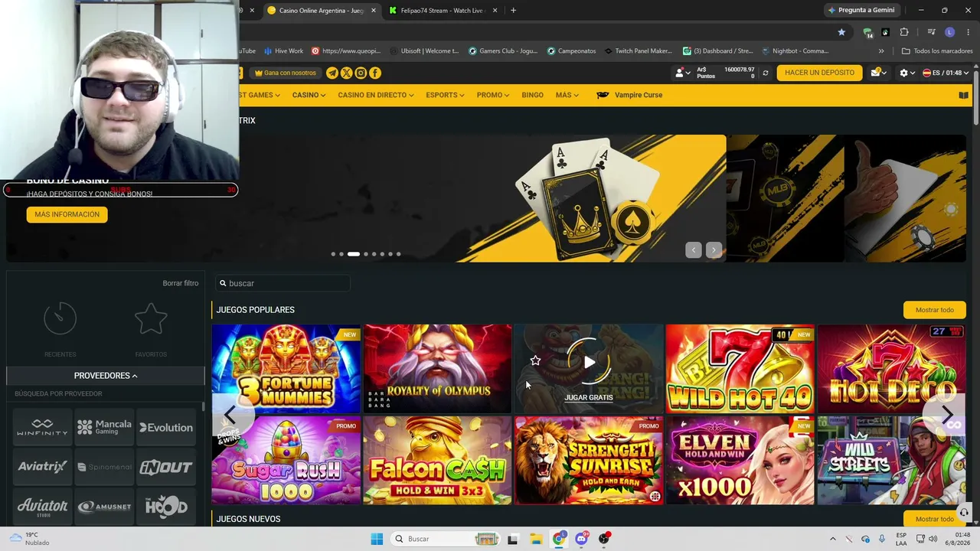Switch to Felipao74 Stream tab

pos(443,11)
